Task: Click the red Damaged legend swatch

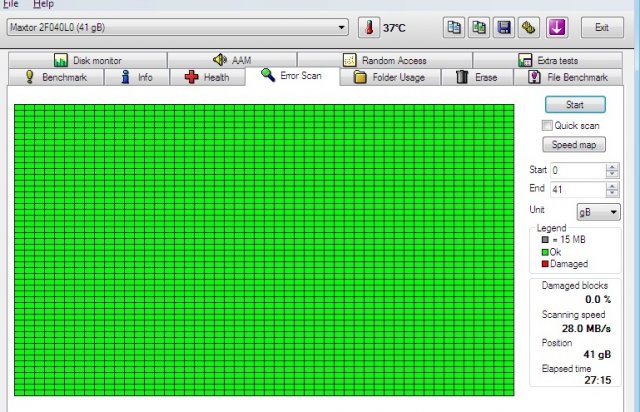Action: coord(544,264)
